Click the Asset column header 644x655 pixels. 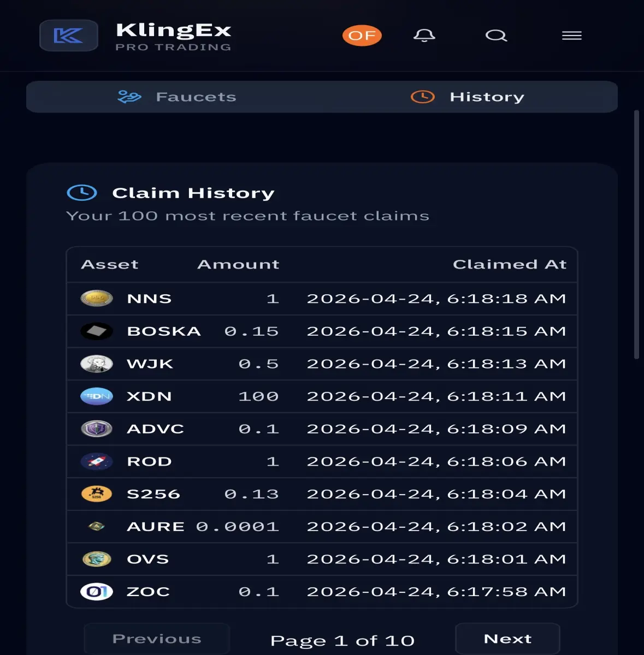click(x=110, y=265)
